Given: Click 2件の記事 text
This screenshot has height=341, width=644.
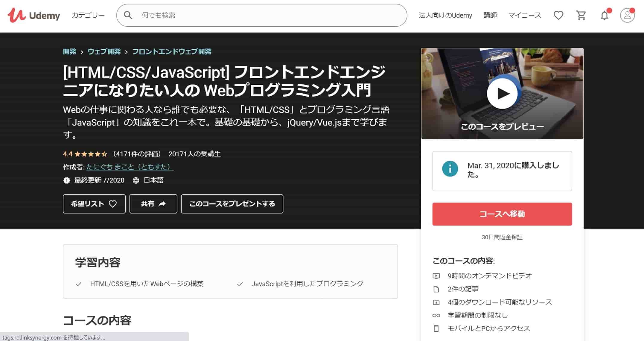Looking at the screenshot, I should (463, 289).
